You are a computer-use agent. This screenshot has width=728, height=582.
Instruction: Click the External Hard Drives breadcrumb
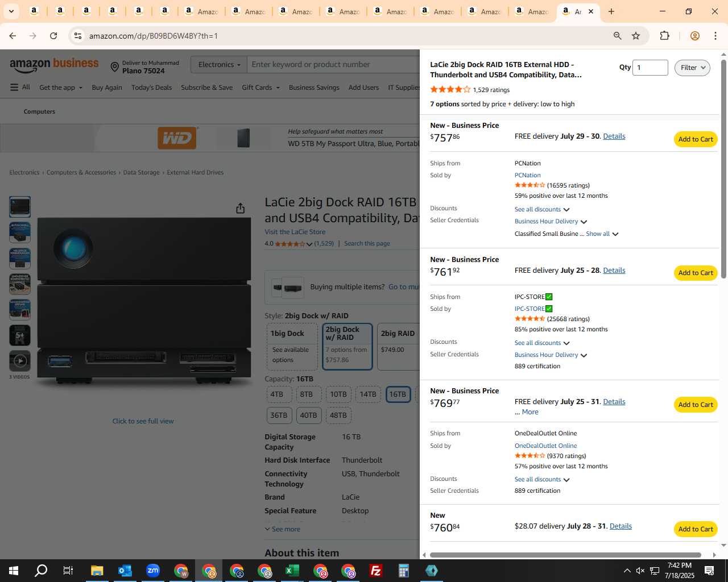[x=195, y=172]
